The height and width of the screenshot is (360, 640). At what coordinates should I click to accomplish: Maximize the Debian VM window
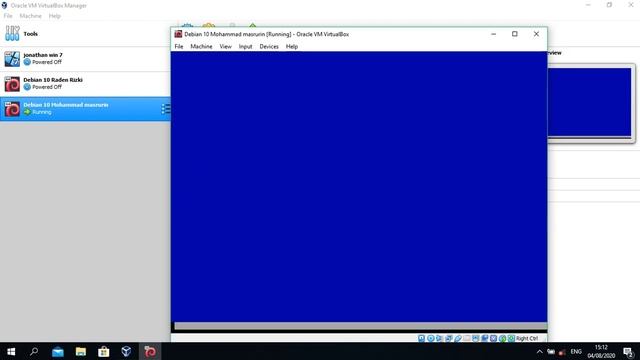[515, 34]
